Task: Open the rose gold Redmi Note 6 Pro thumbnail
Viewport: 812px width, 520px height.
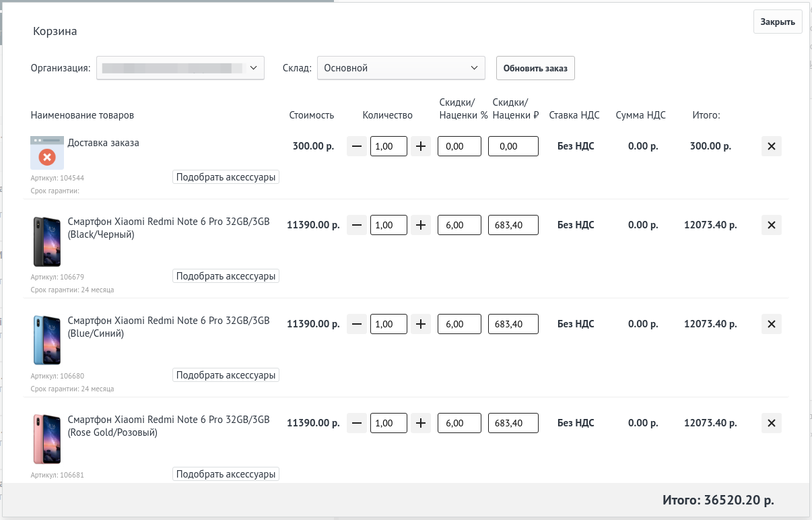Action: [47, 440]
